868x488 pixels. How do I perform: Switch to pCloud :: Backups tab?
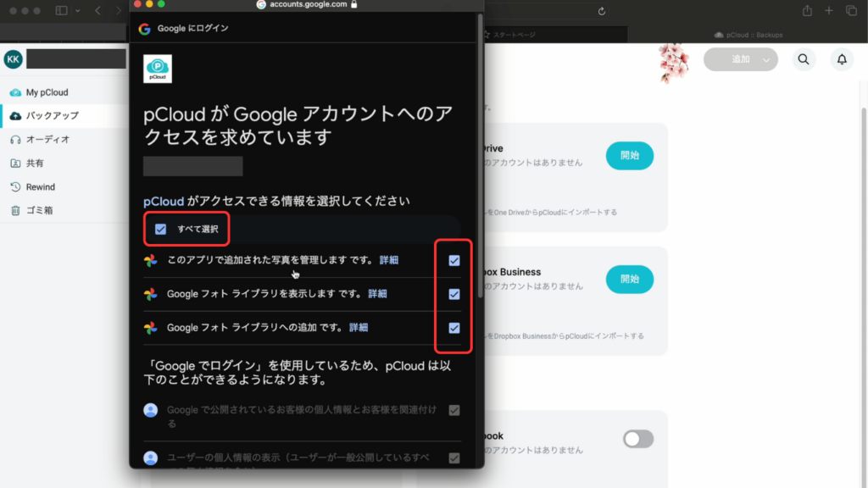tap(748, 35)
